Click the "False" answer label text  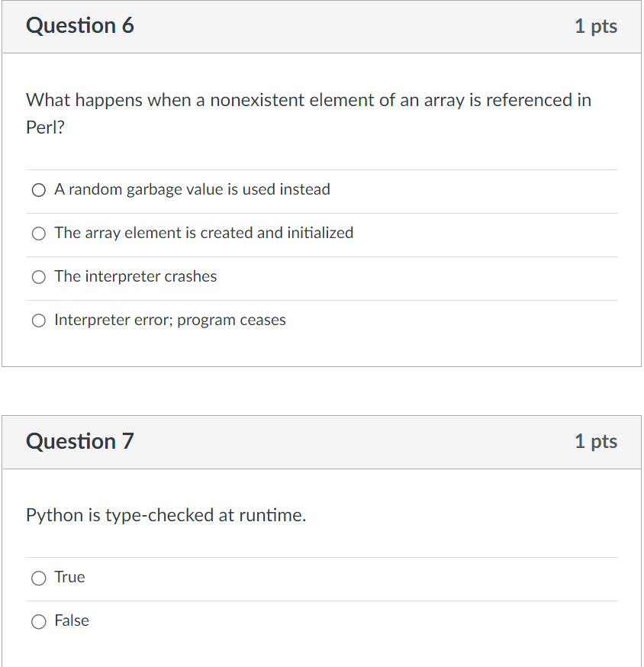pos(72,620)
